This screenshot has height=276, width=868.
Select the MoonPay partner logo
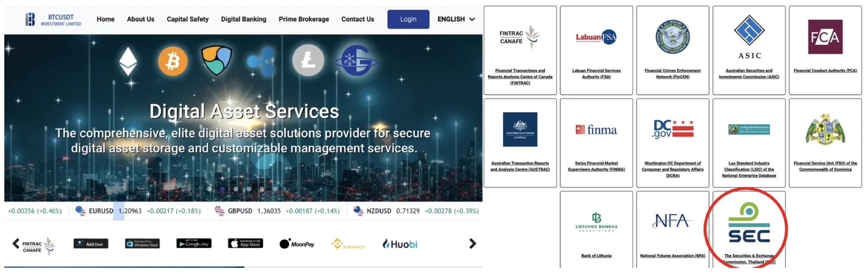pos(297,244)
